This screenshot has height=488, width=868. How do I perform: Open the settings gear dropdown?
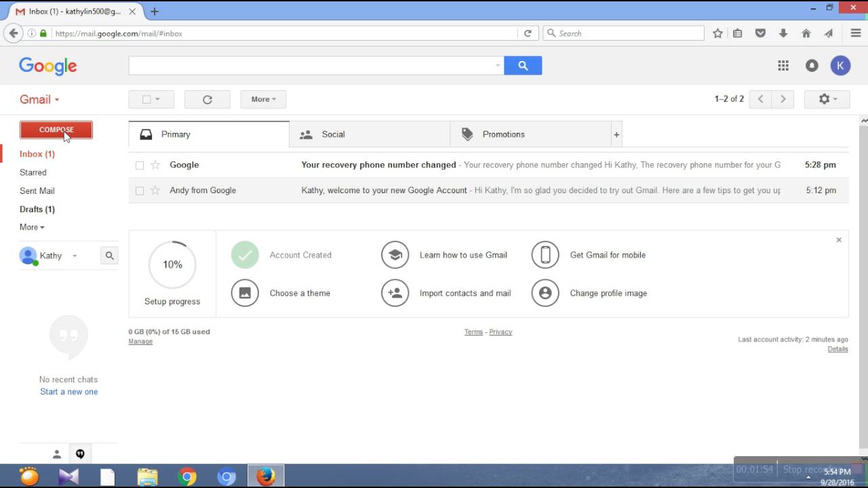827,100
